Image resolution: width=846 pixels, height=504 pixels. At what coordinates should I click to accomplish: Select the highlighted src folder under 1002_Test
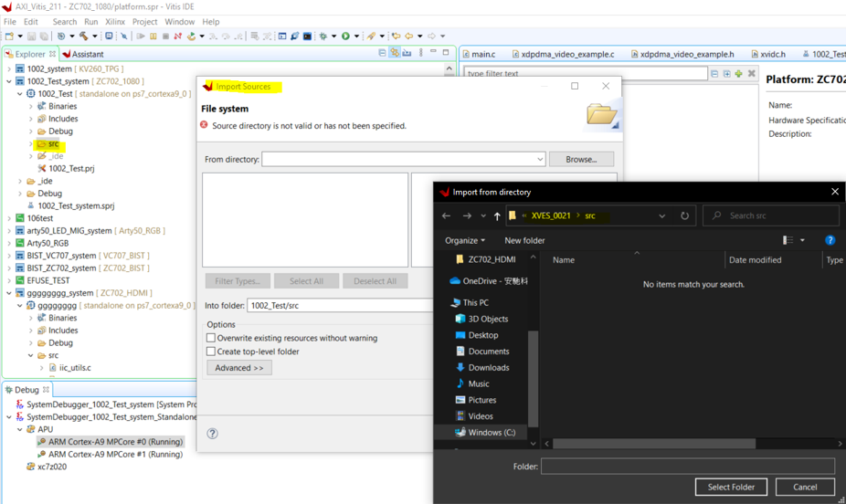48,144
